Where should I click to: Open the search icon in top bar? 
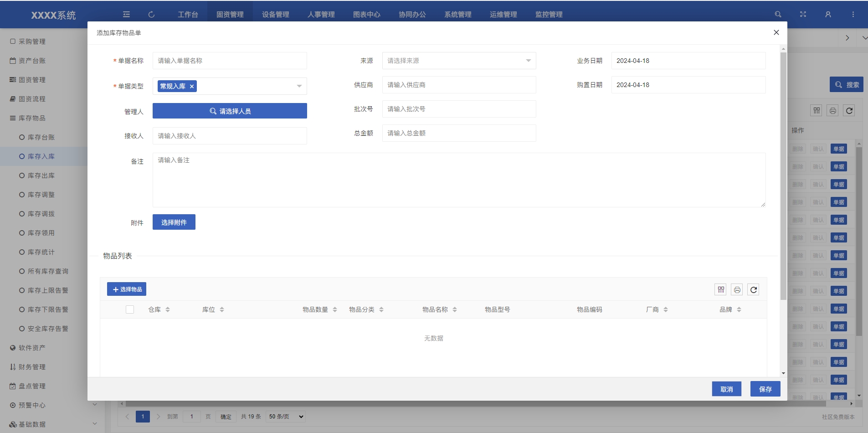coord(778,15)
